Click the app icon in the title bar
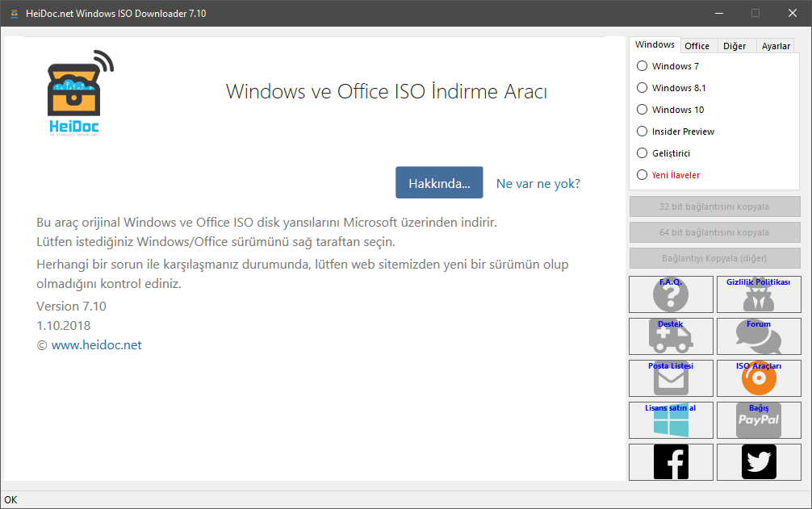The height and width of the screenshot is (509, 812). coord(14,14)
